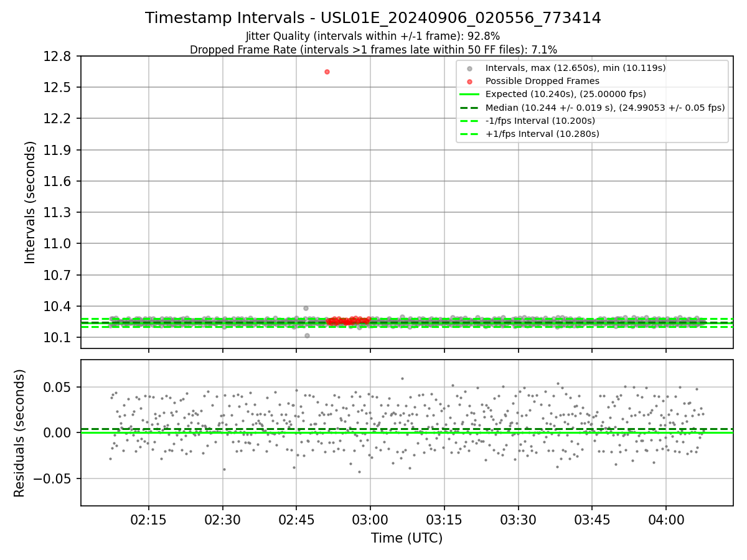Click the solid green Expected legend line
The height and width of the screenshot is (560, 747).
point(469,95)
